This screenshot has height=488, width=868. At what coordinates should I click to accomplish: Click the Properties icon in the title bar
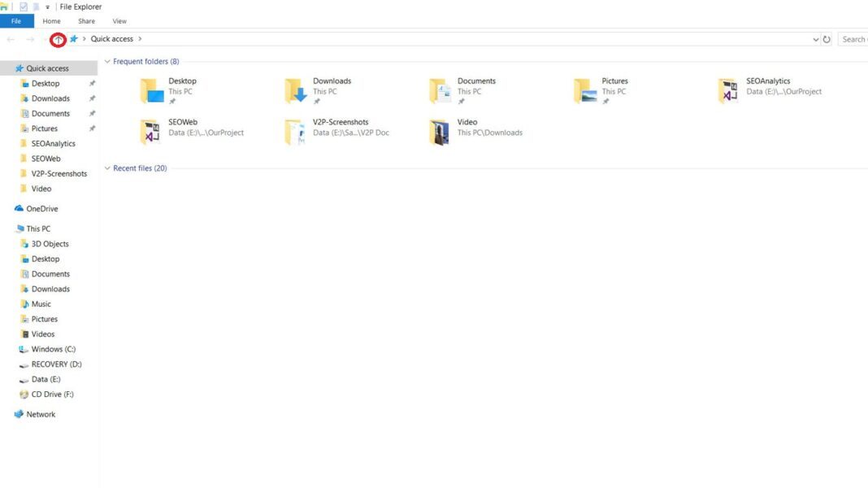[22, 7]
